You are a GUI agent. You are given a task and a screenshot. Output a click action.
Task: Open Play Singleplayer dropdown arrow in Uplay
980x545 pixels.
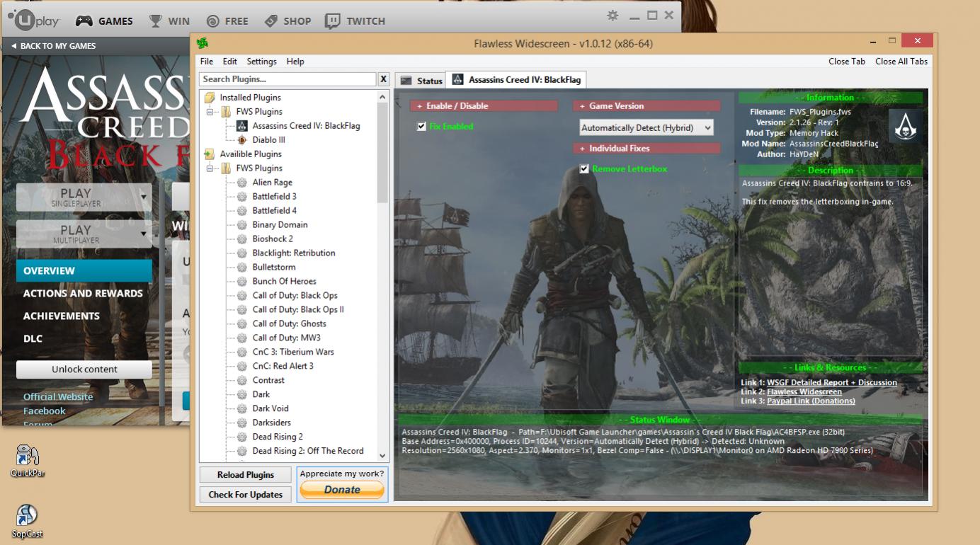click(x=144, y=197)
